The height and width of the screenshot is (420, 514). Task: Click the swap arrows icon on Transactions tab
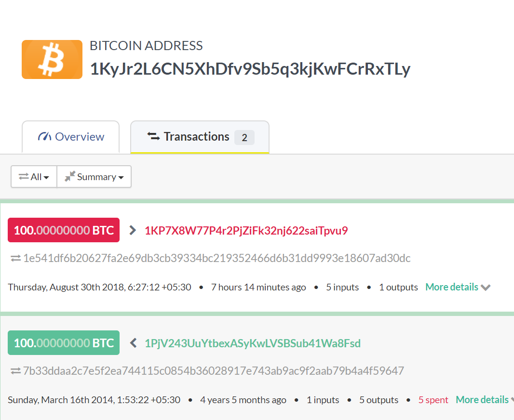pos(153,137)
